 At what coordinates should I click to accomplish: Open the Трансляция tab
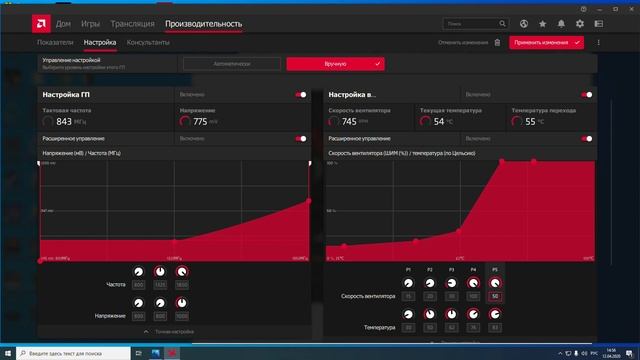(x=132, y=24)
